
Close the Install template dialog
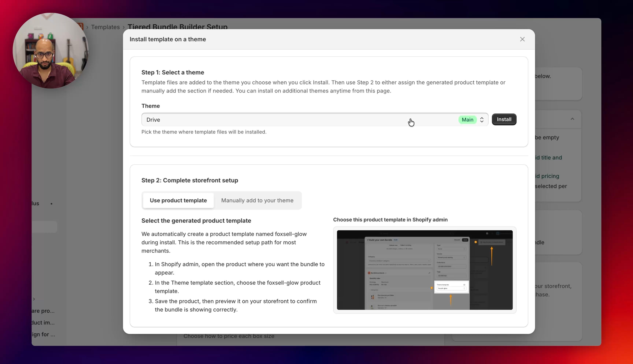pos(522,39)
